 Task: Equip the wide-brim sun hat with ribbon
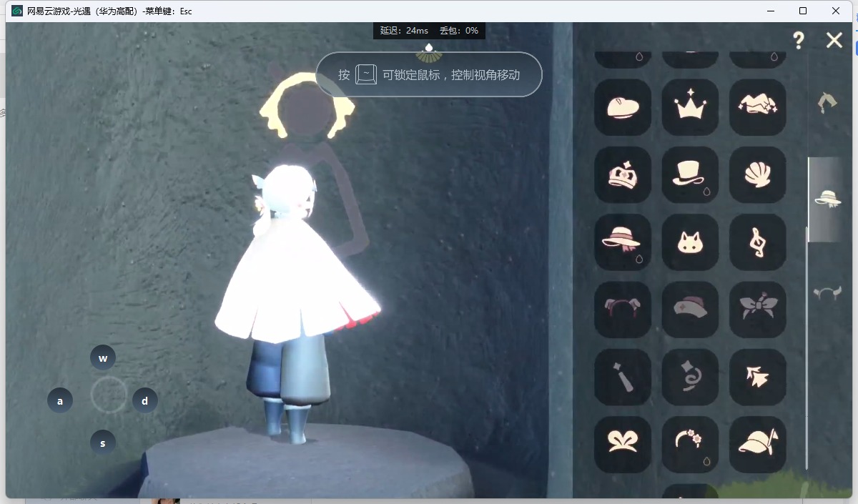[x=622, y=242]
